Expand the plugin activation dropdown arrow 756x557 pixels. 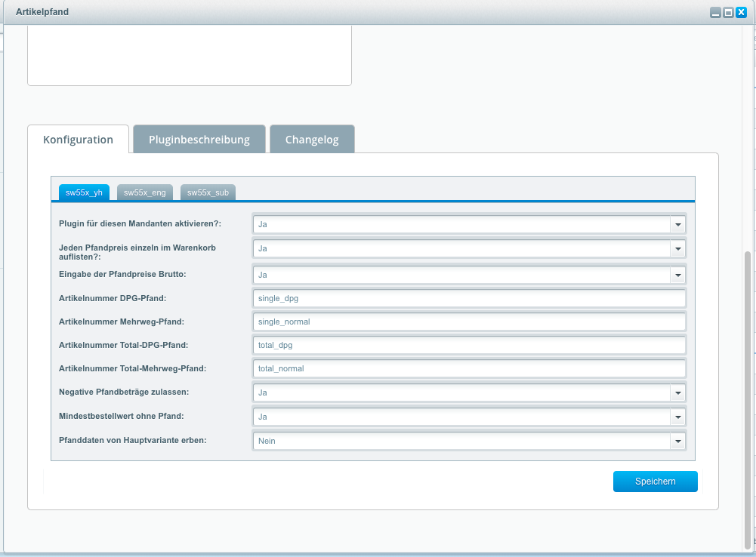[x=677, y=224]
